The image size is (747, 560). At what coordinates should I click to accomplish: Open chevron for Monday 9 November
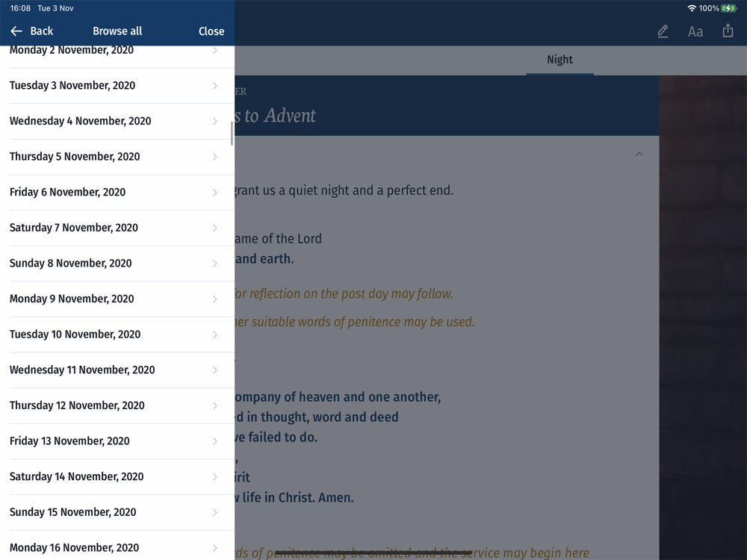coord(215,299)
